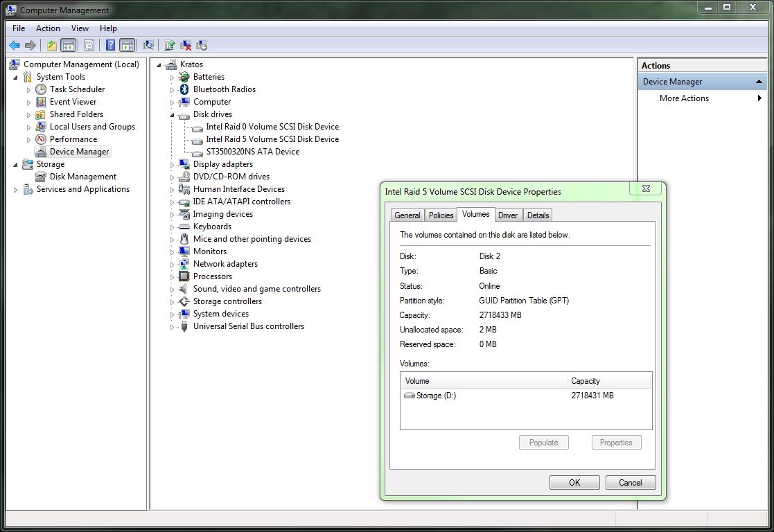Collapse the Kratos root node
The height and width of the screenshot is (532, 774).
coord(159,65)
